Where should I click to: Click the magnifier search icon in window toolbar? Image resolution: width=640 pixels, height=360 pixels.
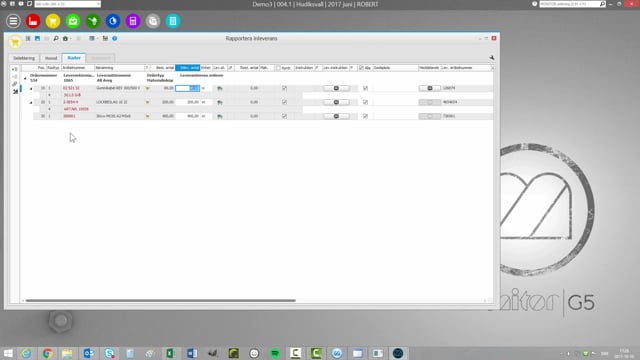pos(56,38)
